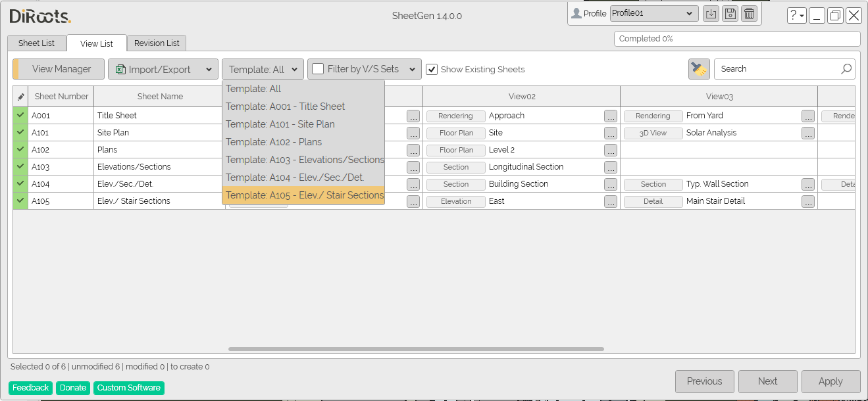Delete profile using the trash icon

tap(749, 14)
